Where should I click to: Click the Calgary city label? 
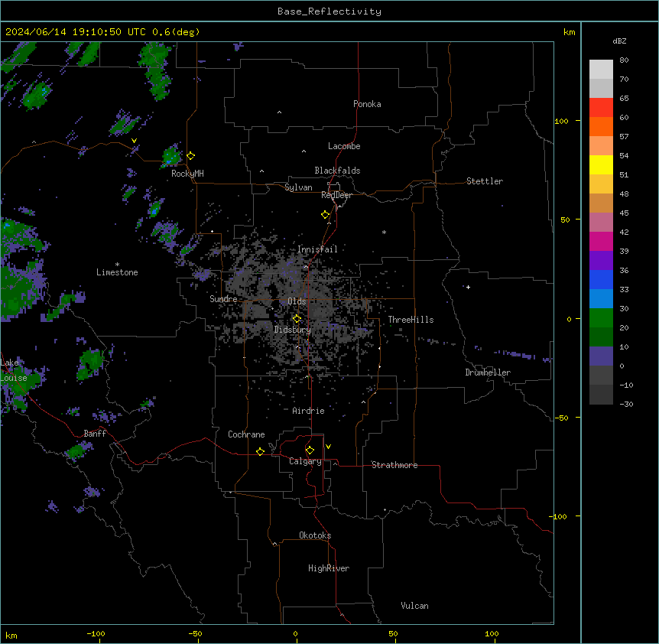pyautogui.click(x=306, y=461)
